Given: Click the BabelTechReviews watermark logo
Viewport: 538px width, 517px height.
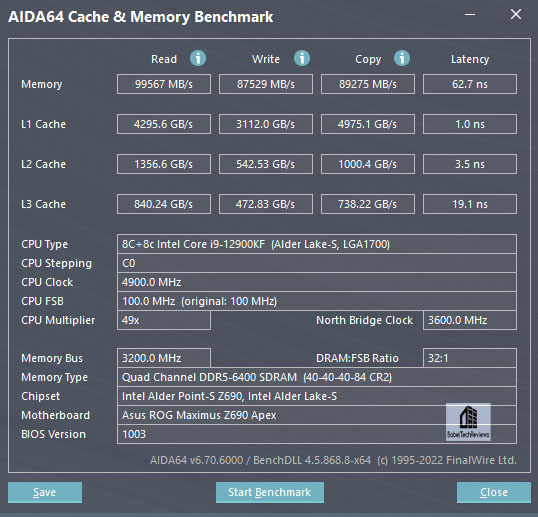Looking at the screenshot, I should (468, 422).
